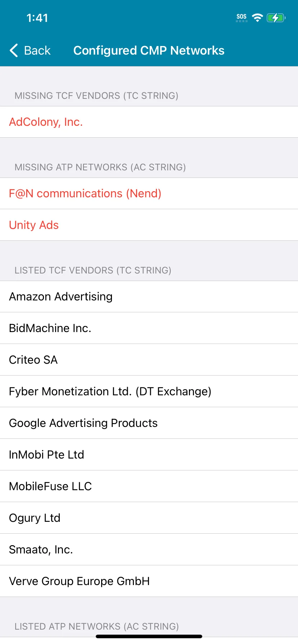This screenshot has width=298, height=644.
Task: Tap the clock showing 1:41
Action: tap(37, 18)
